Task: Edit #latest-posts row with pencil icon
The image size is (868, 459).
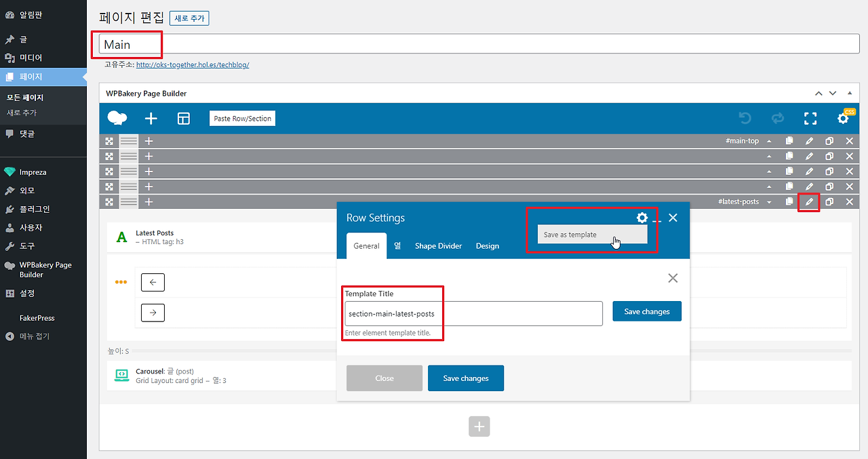Action: coord(809,201)
